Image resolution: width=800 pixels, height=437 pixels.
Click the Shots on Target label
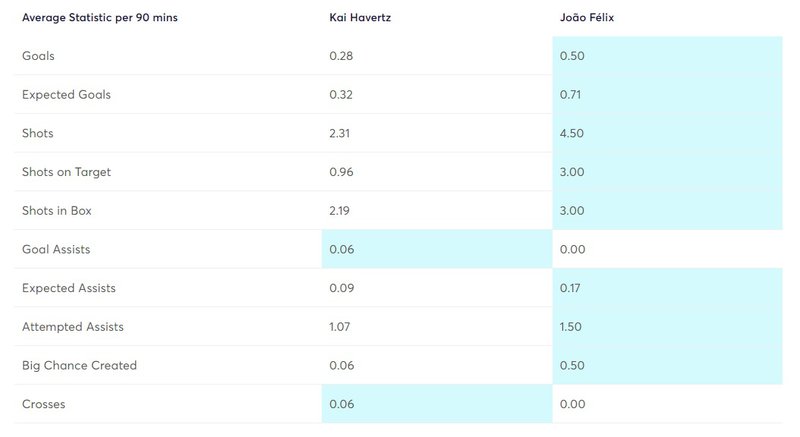(x=66, y=172)
